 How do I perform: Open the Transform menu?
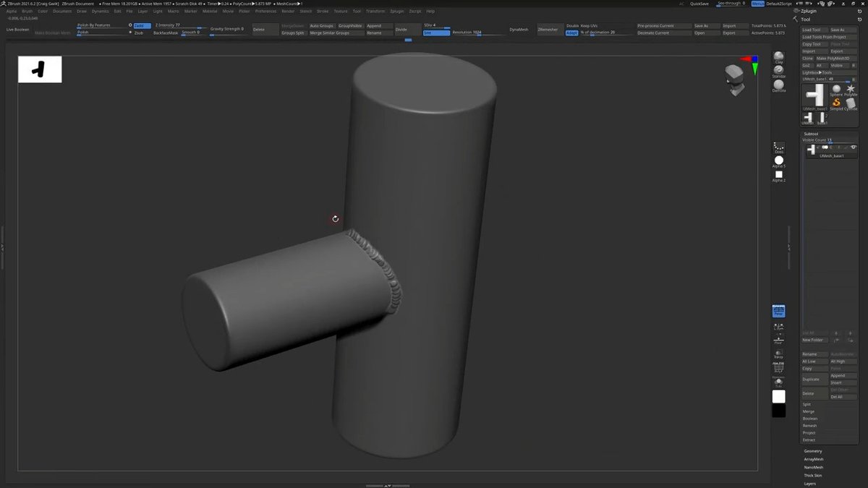375,12
